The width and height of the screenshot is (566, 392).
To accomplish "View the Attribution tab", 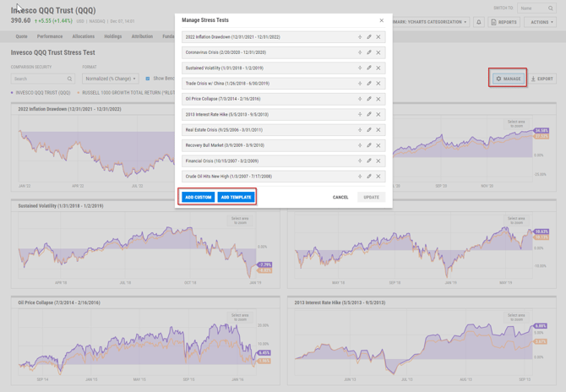I will (x=142, y=36).
